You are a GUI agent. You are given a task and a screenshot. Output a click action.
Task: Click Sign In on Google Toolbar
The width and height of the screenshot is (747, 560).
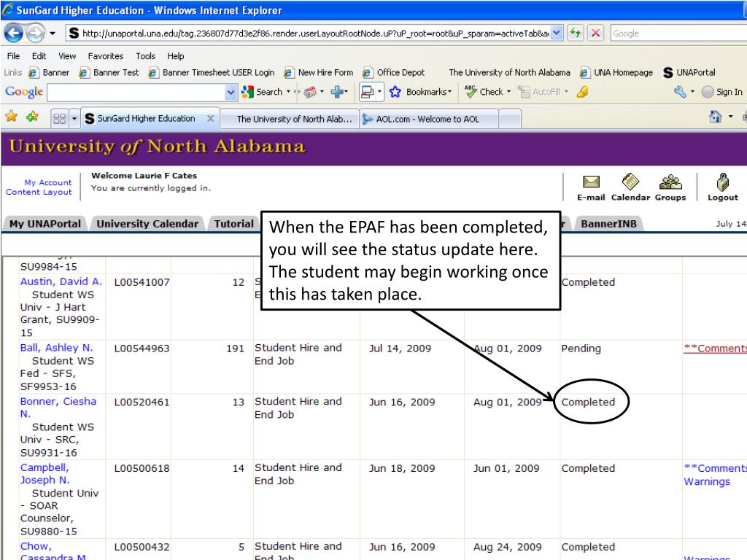coord(721,92)
